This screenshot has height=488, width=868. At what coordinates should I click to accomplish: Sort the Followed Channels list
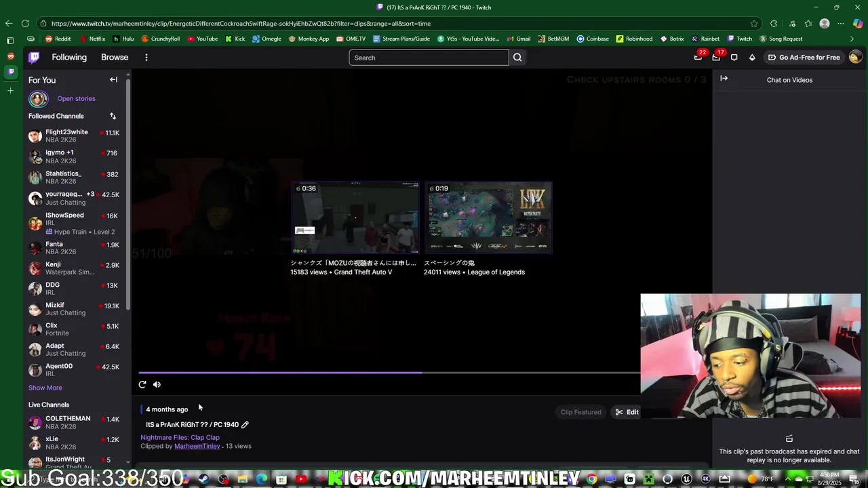click(x=113, y=116)
